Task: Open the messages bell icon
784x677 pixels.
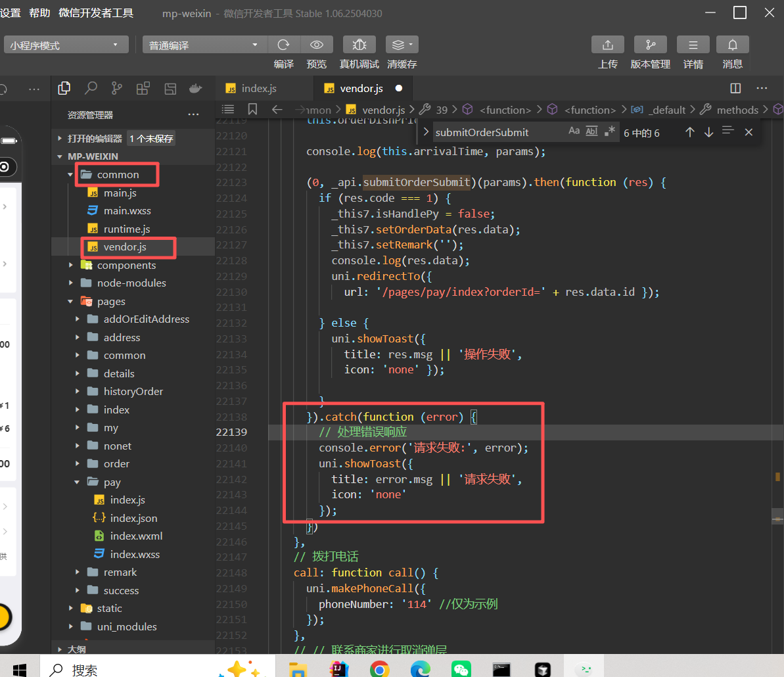Action: point(732,45)
